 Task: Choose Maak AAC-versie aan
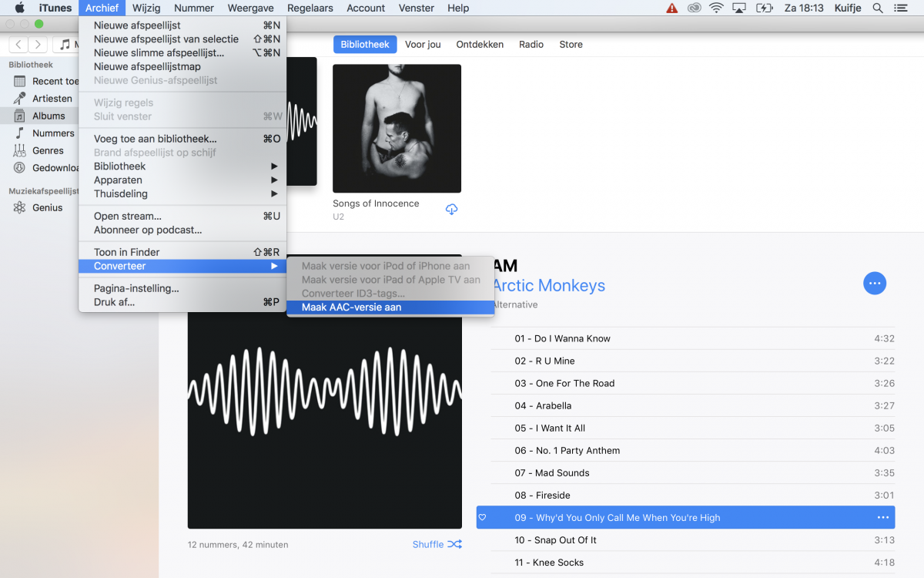pos(390,307)
